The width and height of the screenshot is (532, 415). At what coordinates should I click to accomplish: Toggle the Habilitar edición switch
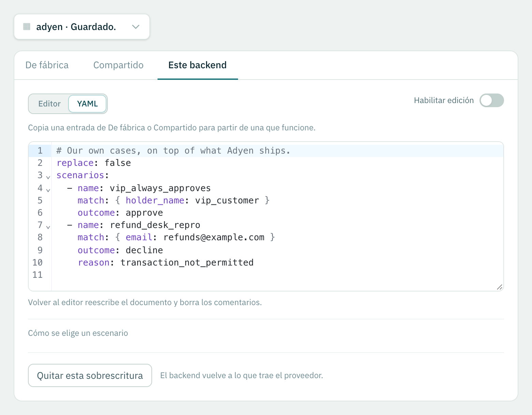[491, 100]
